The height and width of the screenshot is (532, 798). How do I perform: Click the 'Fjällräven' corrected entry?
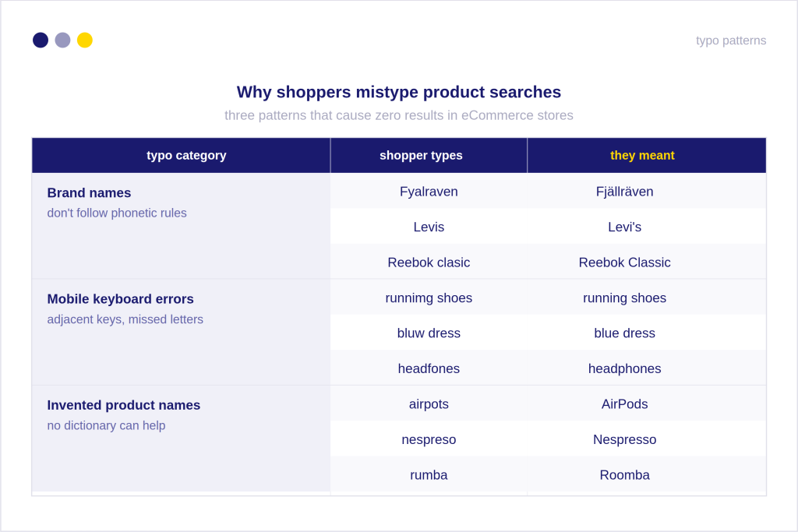click(x=624, y=192)
